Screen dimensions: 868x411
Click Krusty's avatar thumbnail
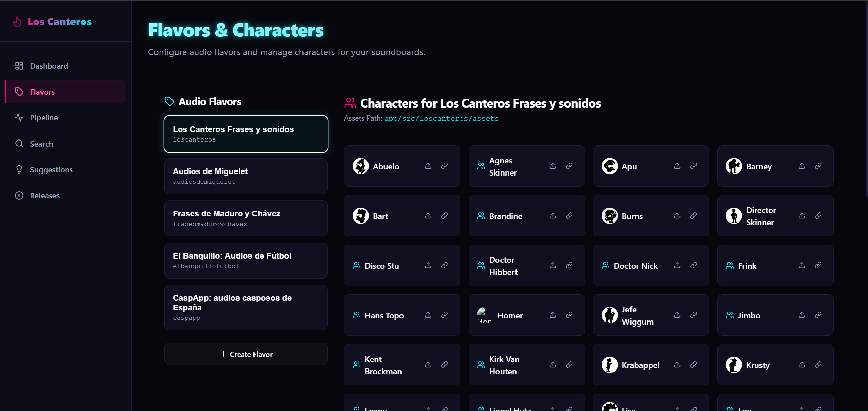[734, 365]
